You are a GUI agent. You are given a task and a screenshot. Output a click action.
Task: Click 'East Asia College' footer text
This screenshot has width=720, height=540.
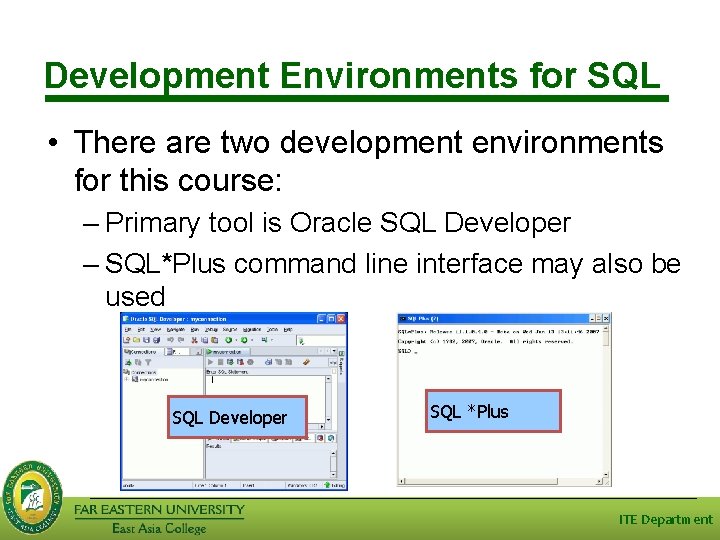[159, 528]
